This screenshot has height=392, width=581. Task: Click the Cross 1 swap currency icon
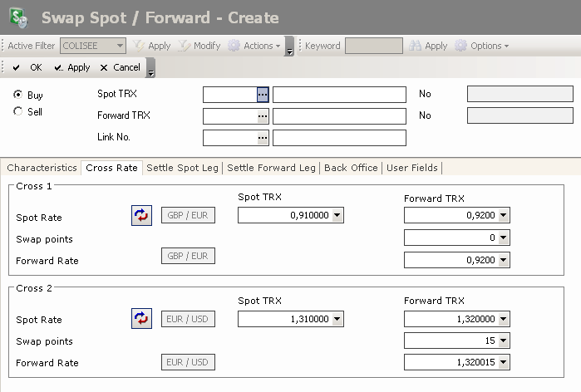tap(141, 216)
